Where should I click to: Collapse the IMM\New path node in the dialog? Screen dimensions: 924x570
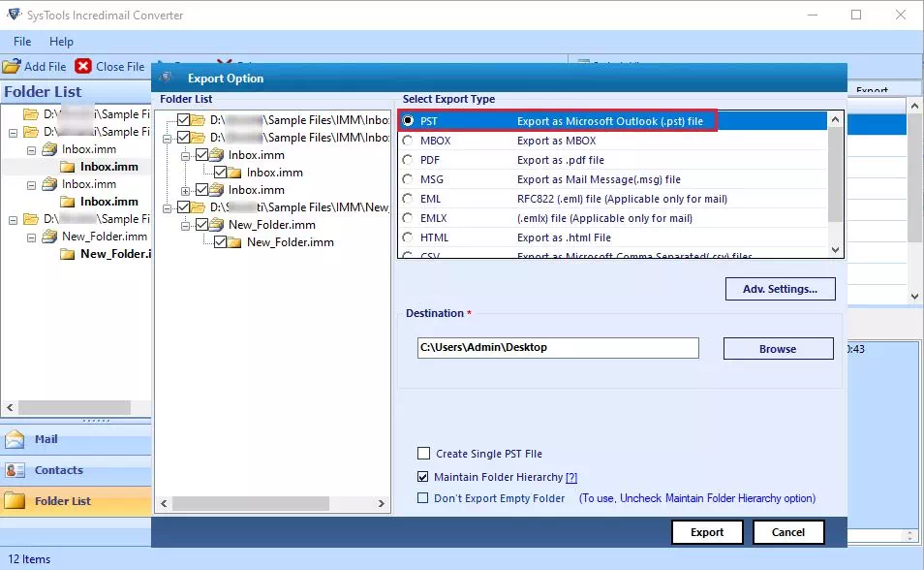(168, 207)
